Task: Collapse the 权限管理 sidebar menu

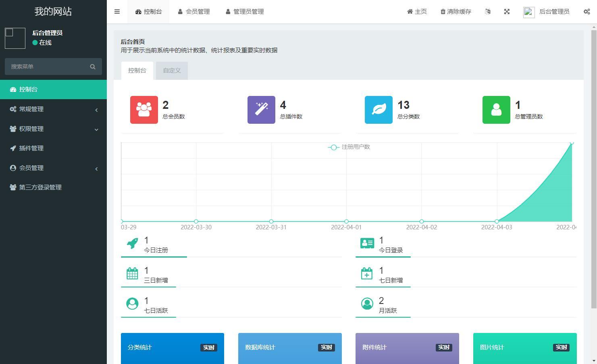Action: point(53,129)
